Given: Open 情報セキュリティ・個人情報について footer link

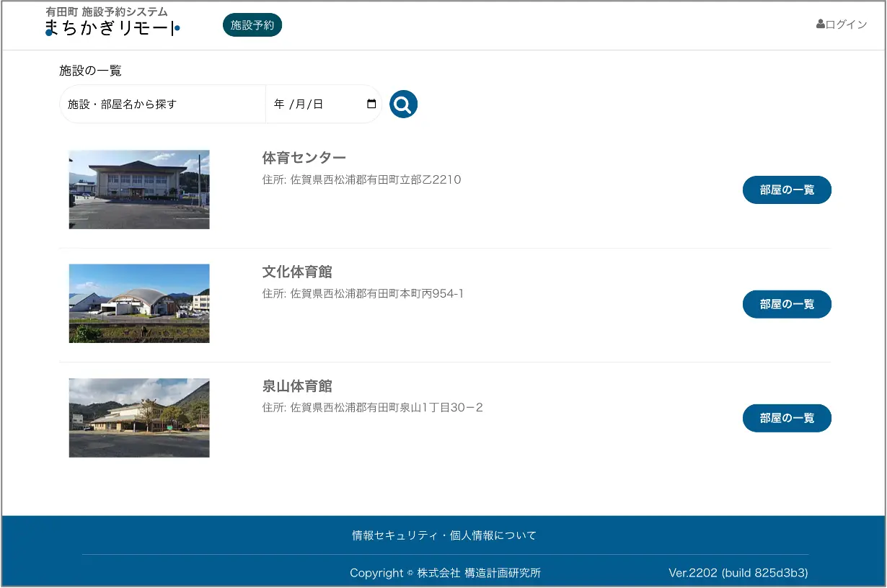Looking at the screenshot, I should (x=444, y=535).
